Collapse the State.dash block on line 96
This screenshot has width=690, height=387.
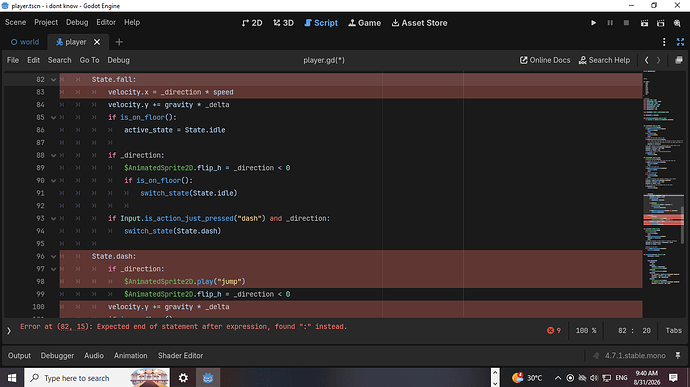[53, 256]
